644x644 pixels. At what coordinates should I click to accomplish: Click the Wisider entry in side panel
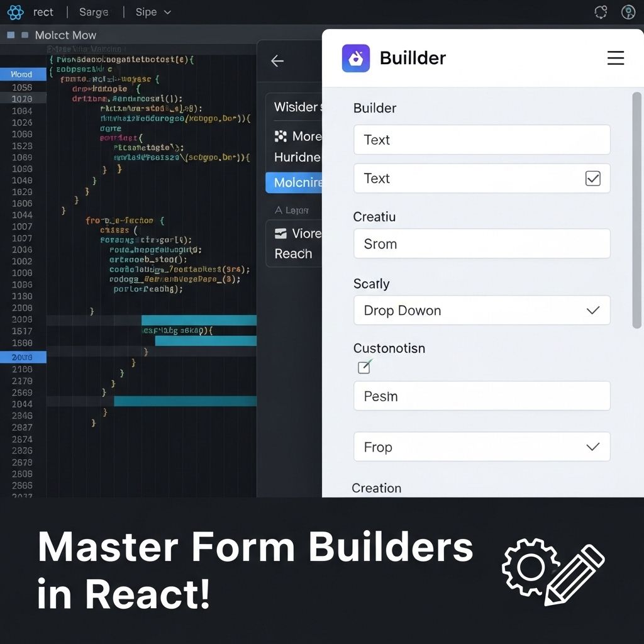pyautogui.click(x=294, y=107)
